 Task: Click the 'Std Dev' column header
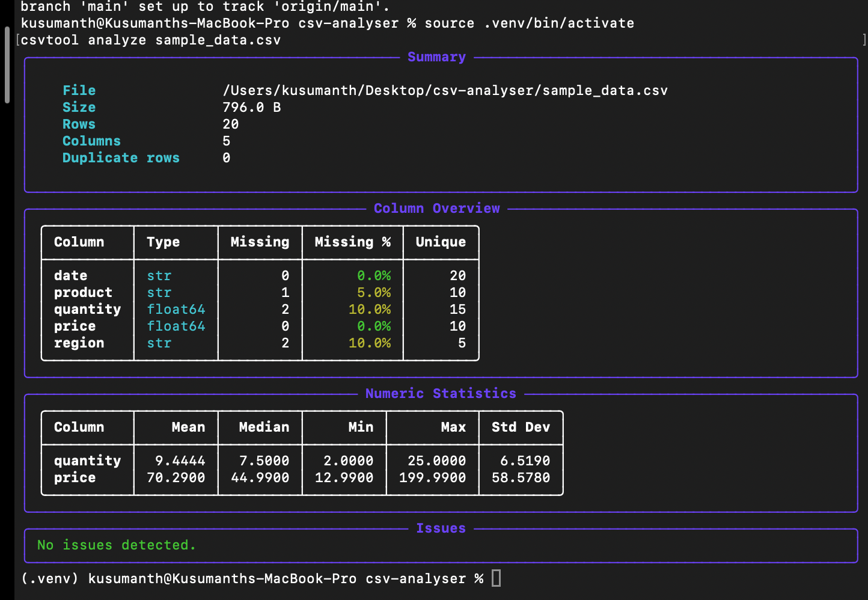521,427
